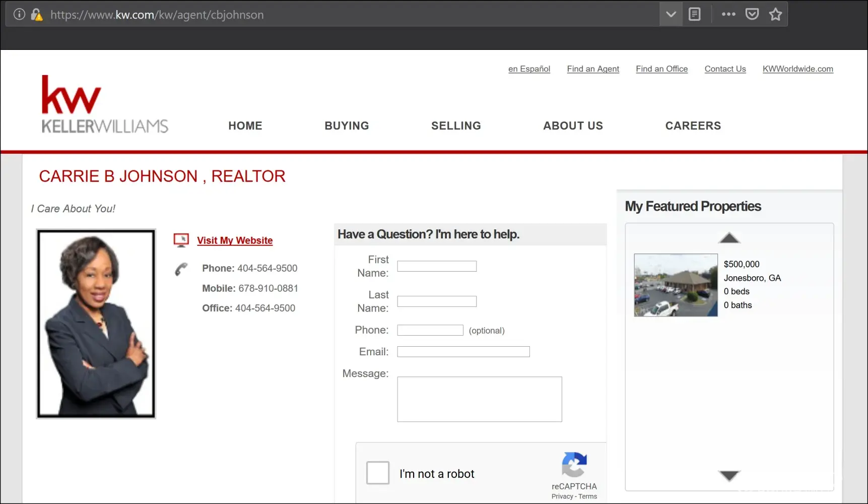Switch language with en Español link
868x504 pixels.
(x=529, y=69)
